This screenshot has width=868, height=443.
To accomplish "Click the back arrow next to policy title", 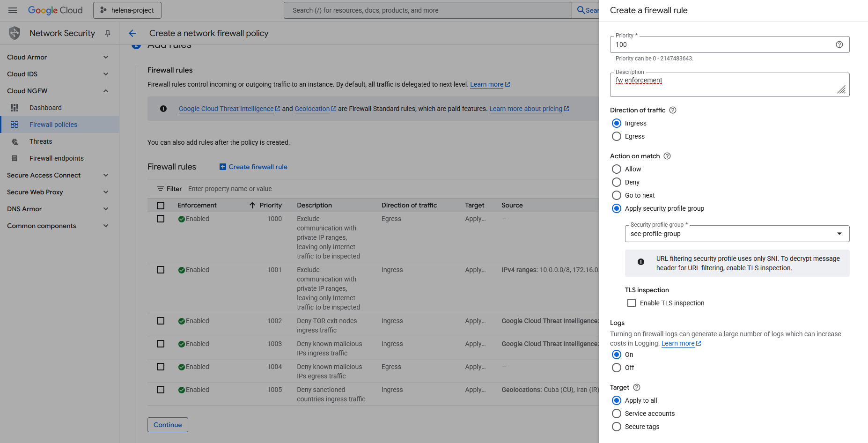I will 132,33.
